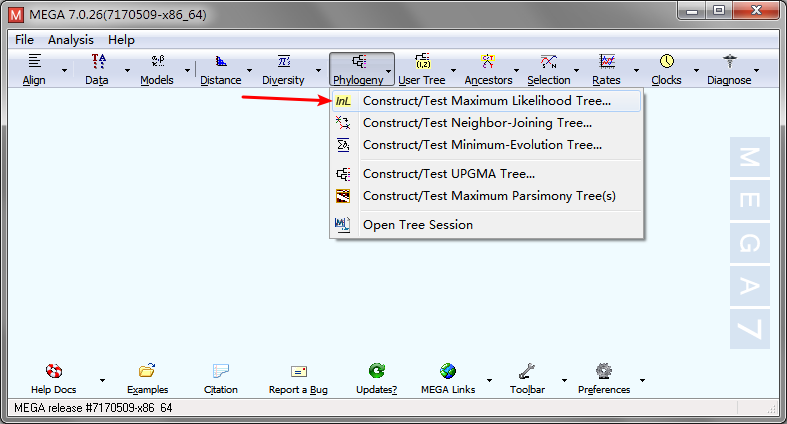The height and width of the screenshot is (424, 787).
Task: Expand the MEGA Links dropdown arrow
Action: pyautogui.click(x=489, y=381)
